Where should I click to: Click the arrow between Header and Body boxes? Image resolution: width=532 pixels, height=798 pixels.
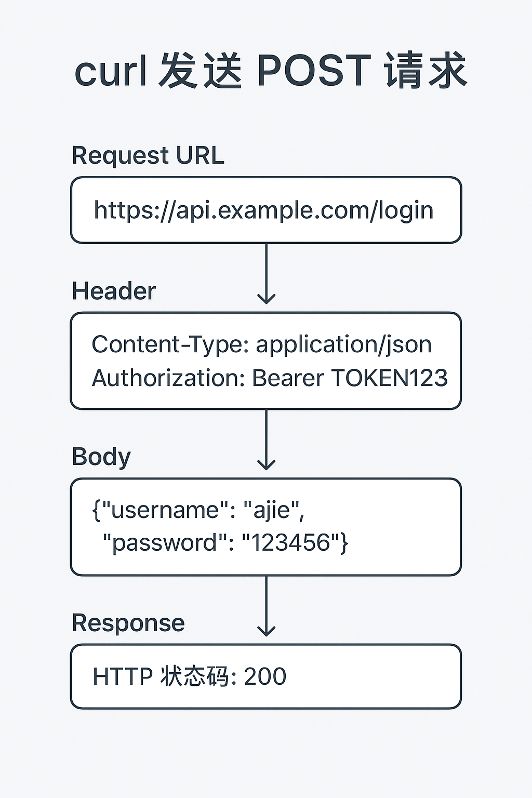(266, 440)
